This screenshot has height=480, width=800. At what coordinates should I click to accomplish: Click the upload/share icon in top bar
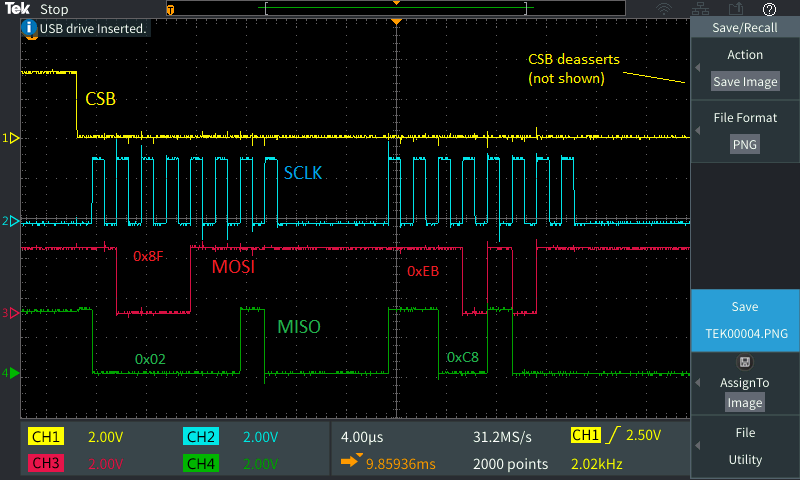[x=735, y=9]
